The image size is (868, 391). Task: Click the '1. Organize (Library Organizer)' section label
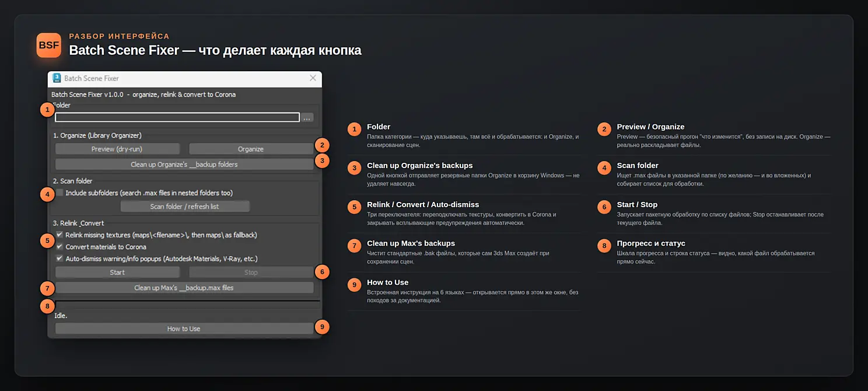coord(97,135)
